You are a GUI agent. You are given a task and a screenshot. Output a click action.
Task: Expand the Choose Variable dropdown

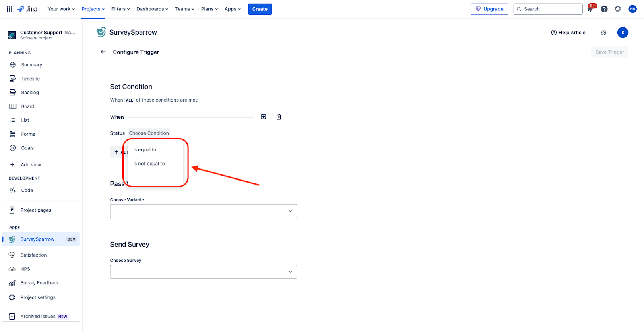click(203, 211)
